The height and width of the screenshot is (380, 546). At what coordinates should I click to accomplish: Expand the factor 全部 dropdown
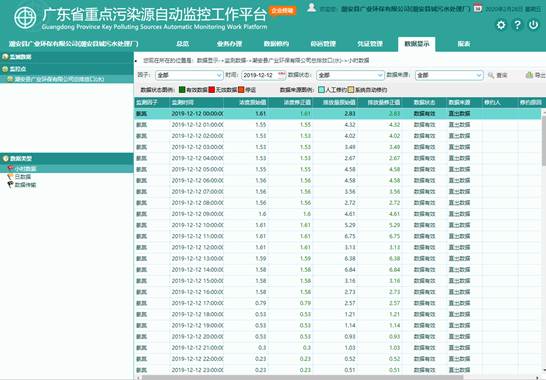[x=189, y=75]
